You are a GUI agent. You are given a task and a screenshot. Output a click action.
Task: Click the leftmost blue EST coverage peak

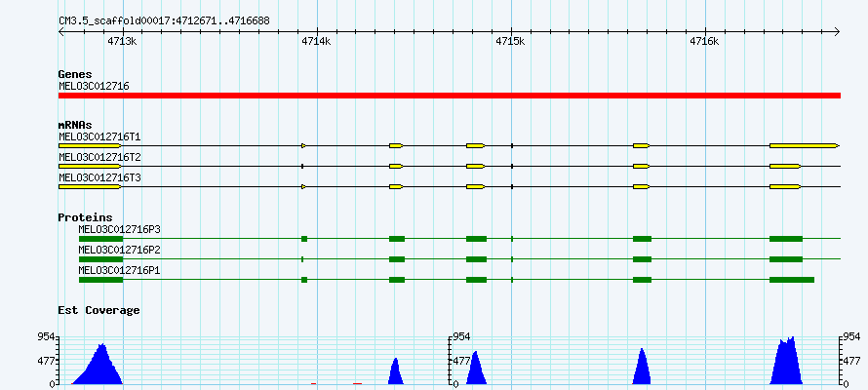[99, 368]
